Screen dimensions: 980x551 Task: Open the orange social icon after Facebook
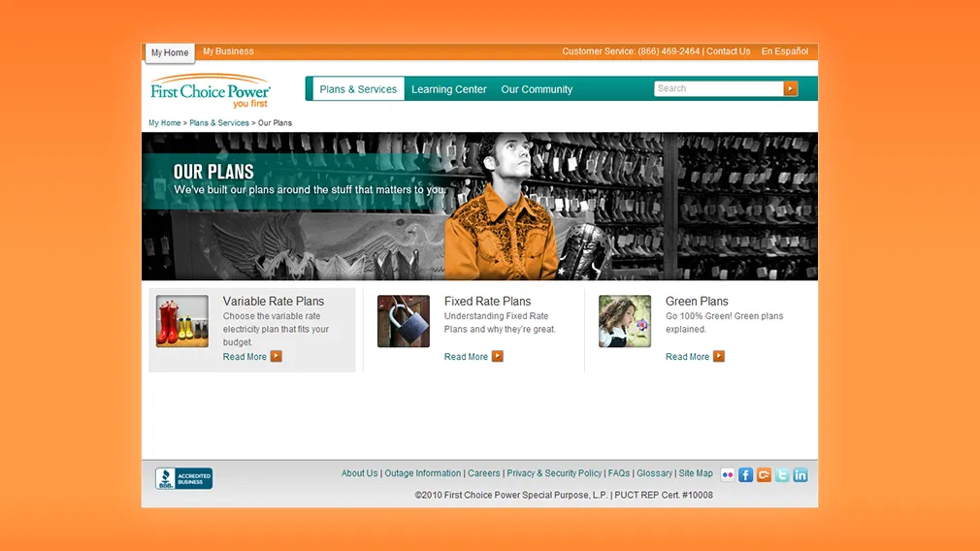coord(764,474)
